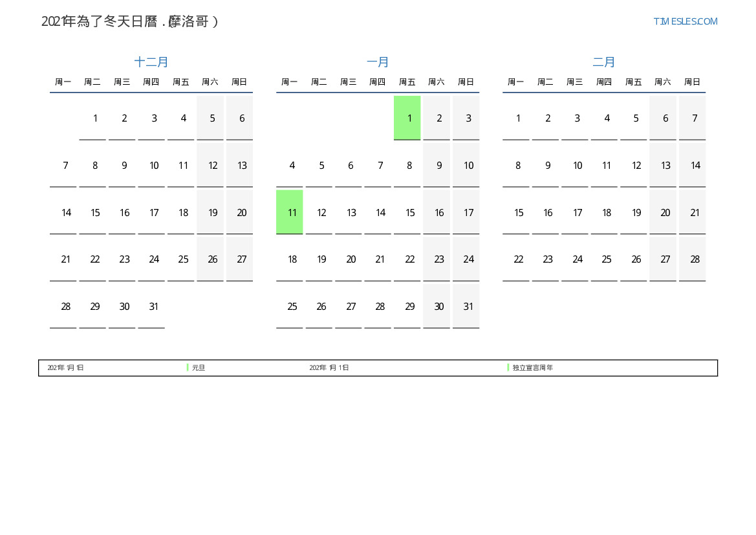Pick February 14 in the 二月 calendar

click(x=695, y=166)
